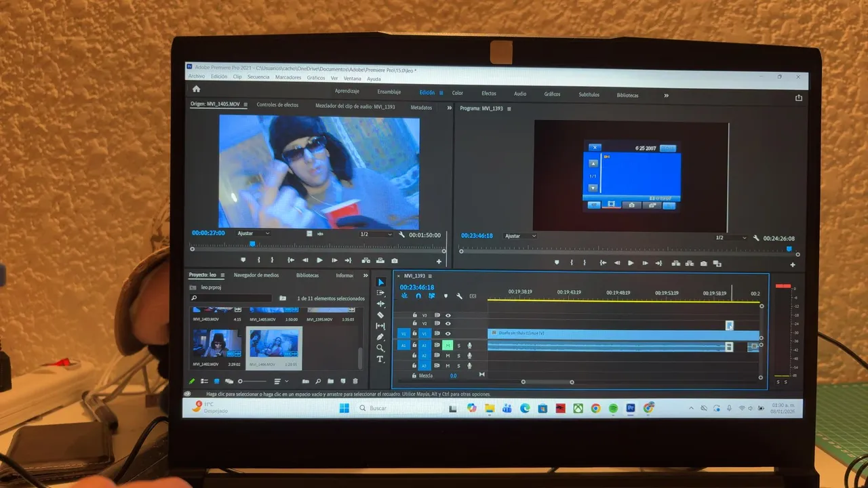Screen dimensions: 868x488
Task: Open Program monitor resolution dropdown 1/2
Action: [731, 238]
